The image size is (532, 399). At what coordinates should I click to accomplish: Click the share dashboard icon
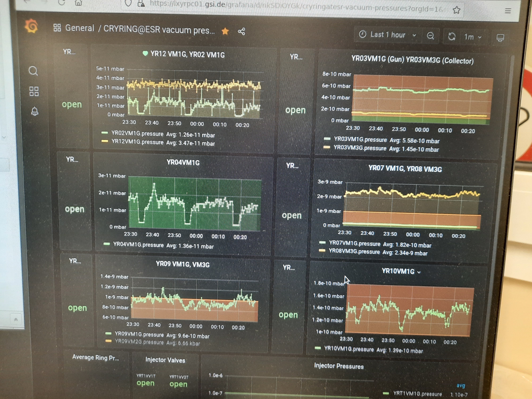click(242, 32)
